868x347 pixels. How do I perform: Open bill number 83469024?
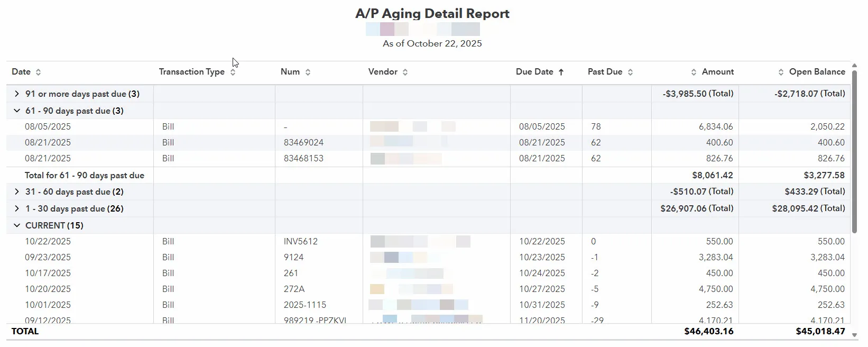click(303, 142)
